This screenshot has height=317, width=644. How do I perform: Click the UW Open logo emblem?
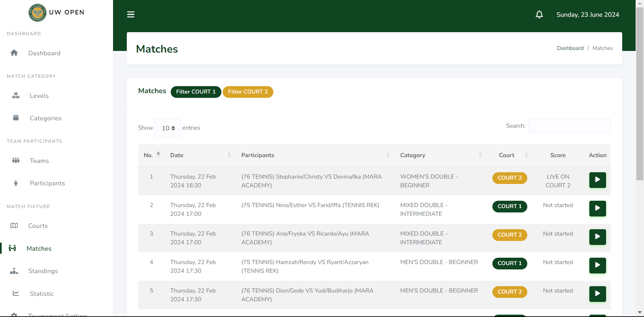click(x=38, y=13)
